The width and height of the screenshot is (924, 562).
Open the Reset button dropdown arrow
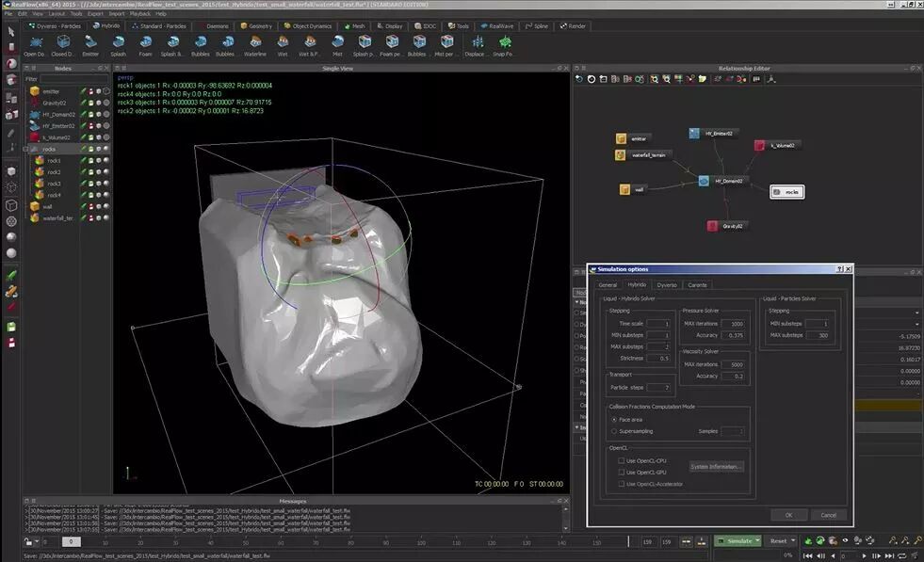pos(793,540)
